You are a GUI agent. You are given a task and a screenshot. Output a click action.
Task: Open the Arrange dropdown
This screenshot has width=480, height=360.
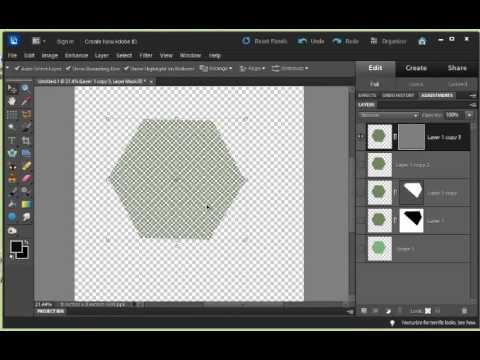pos(216,68)
